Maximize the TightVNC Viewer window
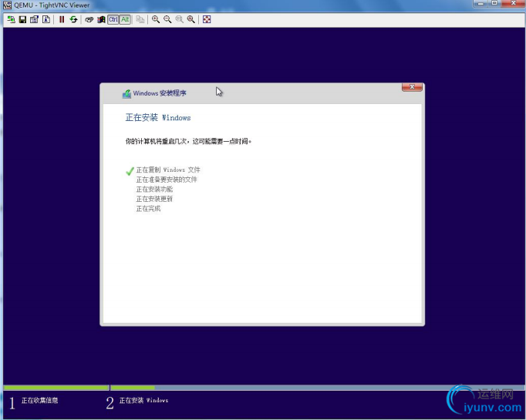The width and height of the screenshot is (526, 420). click(x=494, y=3)
